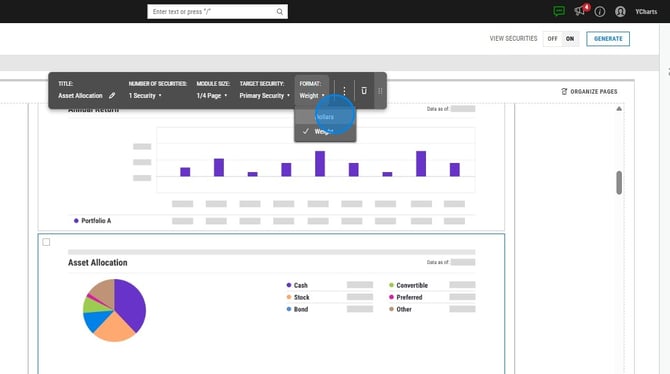Focus the top search input field
This screenshot has height=374, width=670.
217,12
